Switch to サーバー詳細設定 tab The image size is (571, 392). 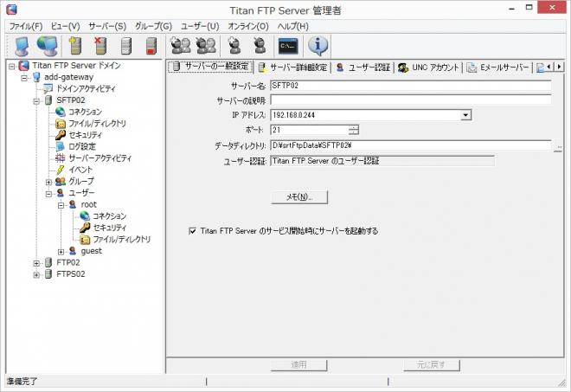292,67
